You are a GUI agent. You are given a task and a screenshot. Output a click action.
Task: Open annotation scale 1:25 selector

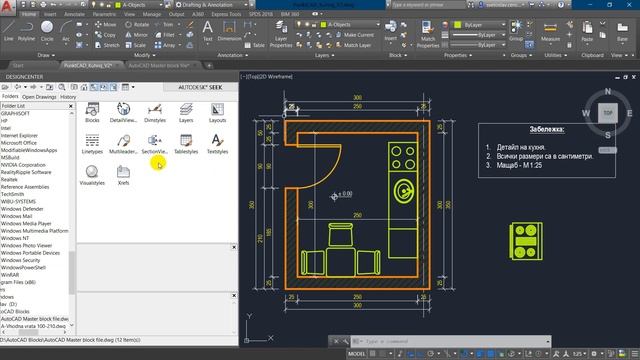[579, 353]
